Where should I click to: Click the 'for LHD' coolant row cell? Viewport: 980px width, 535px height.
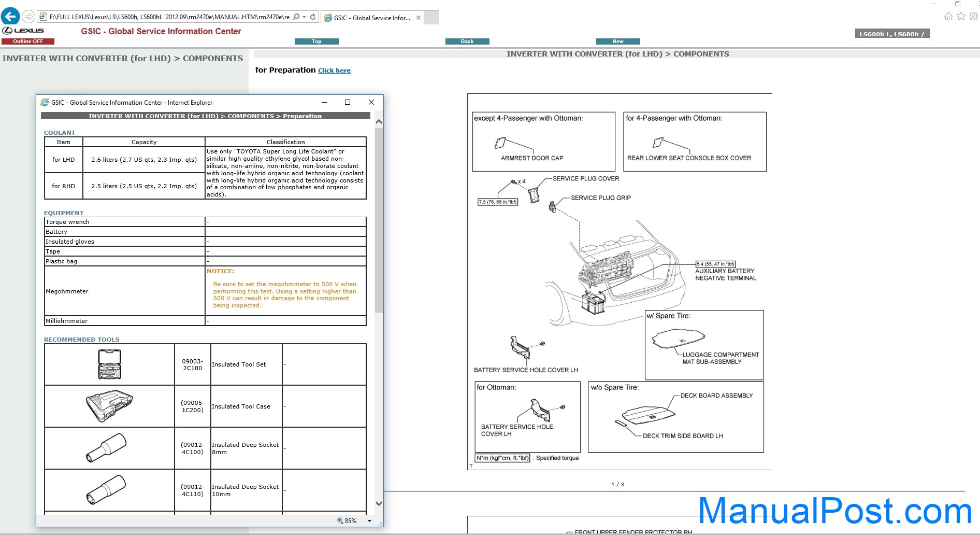(x=64, y=160)
